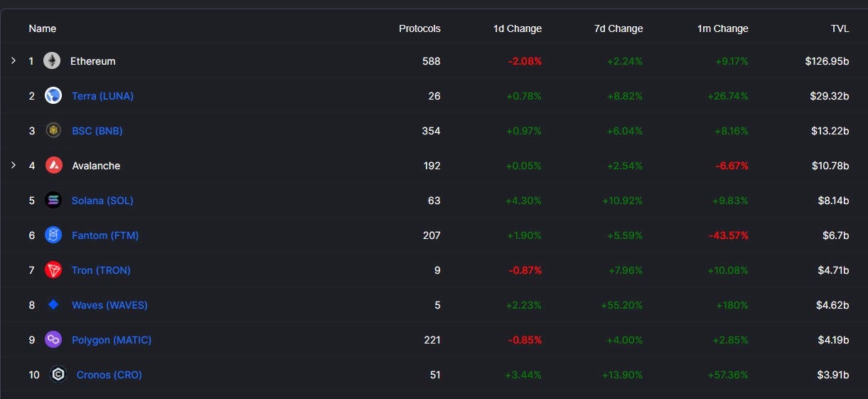Click the Terra (LUNA) logo icon

[53, 95]
